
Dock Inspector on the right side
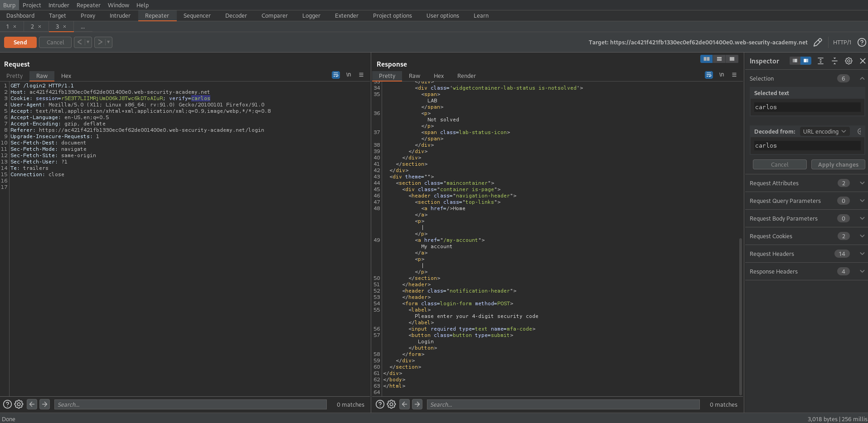tap(806, 61)
